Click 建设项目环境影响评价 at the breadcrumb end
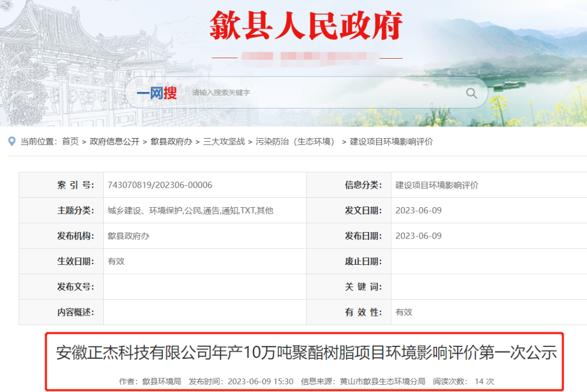The height and width of the screenshot is (392, 587). point(391,141)
